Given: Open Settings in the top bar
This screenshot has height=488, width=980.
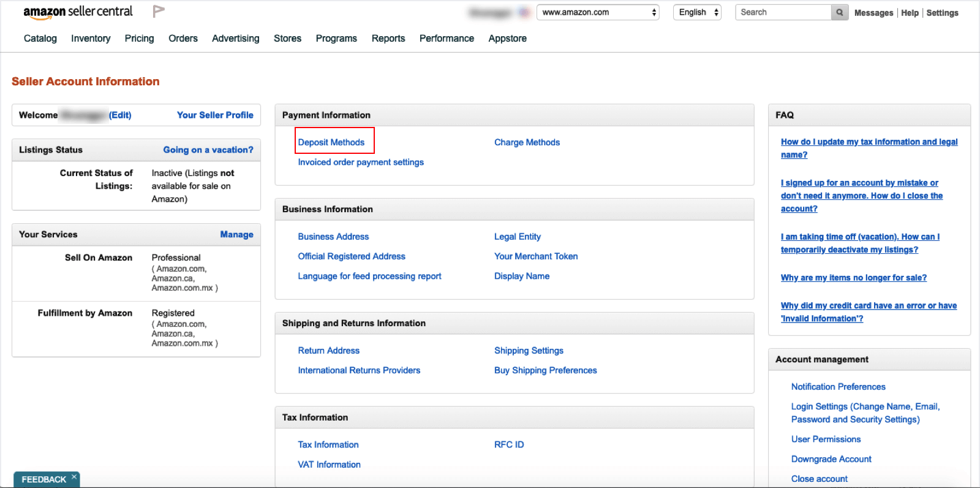Looking at the screenshot, I should 942,13.
